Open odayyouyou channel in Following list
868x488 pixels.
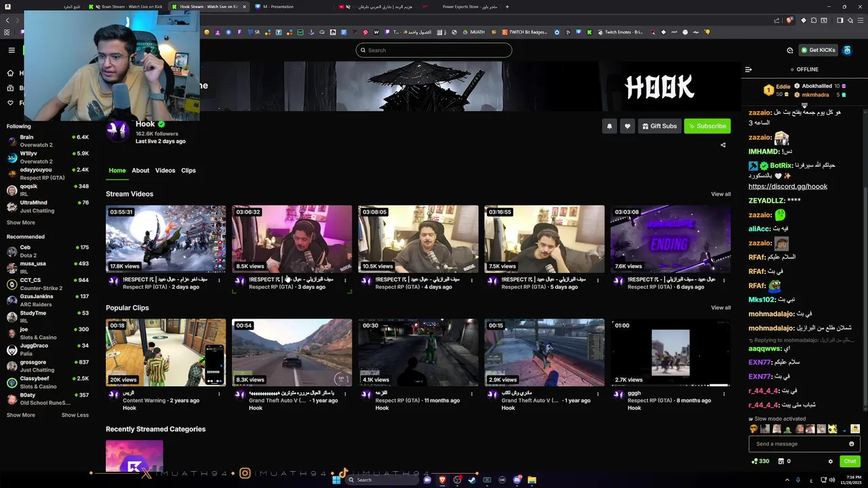(x=47, y=174)
